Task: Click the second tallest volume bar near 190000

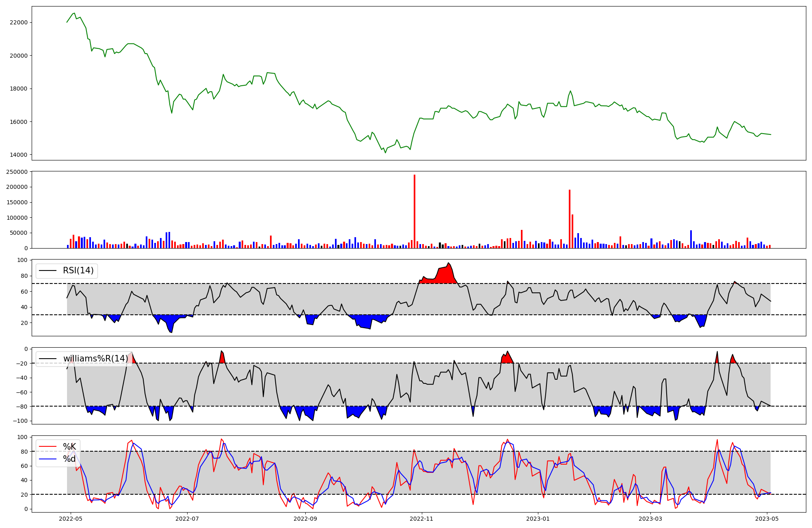Action: tap(570, 219)
